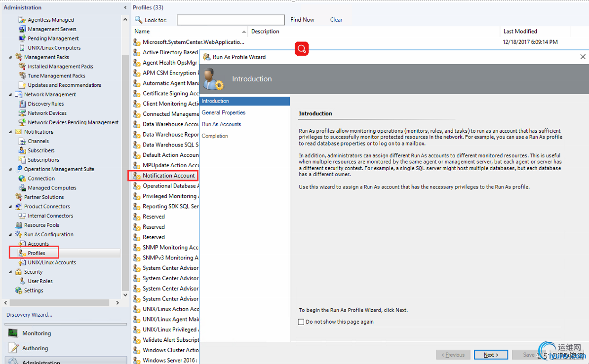The height and width of the screenshot is (364, 589).
Task: Click the Resource Pools icon
Action: 18,225
